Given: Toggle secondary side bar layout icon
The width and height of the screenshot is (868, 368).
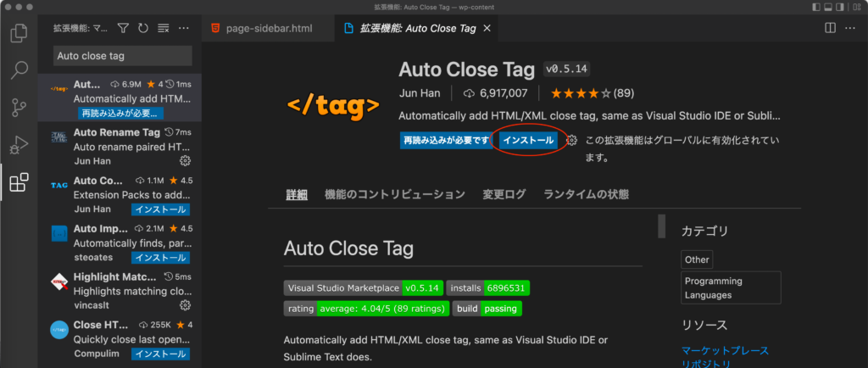Looking at the screenshot, I should coord(840,7).
